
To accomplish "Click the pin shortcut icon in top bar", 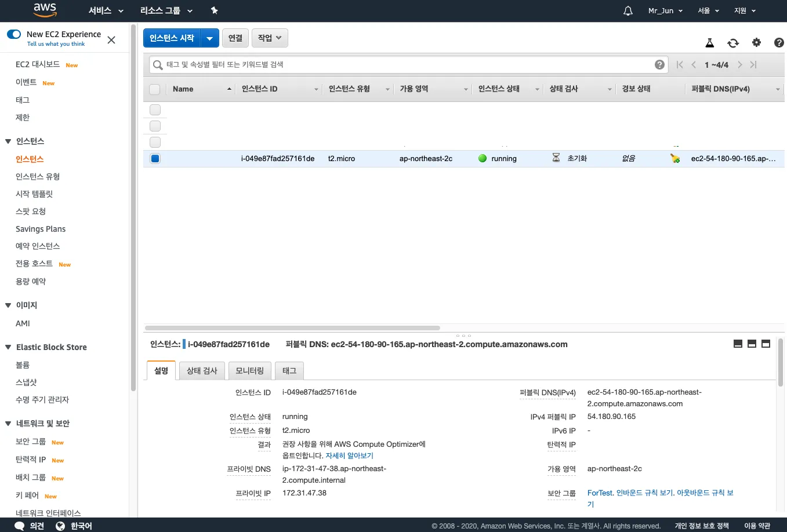I will point(214,10).
